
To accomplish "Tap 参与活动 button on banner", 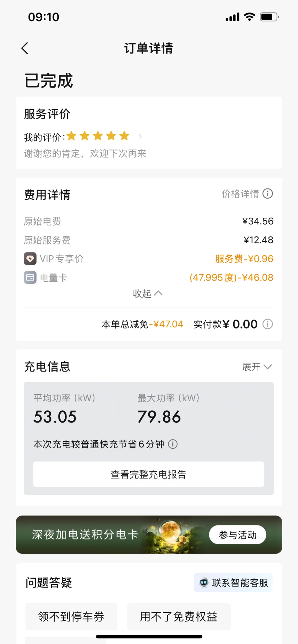I will click(x=238, y=535).
